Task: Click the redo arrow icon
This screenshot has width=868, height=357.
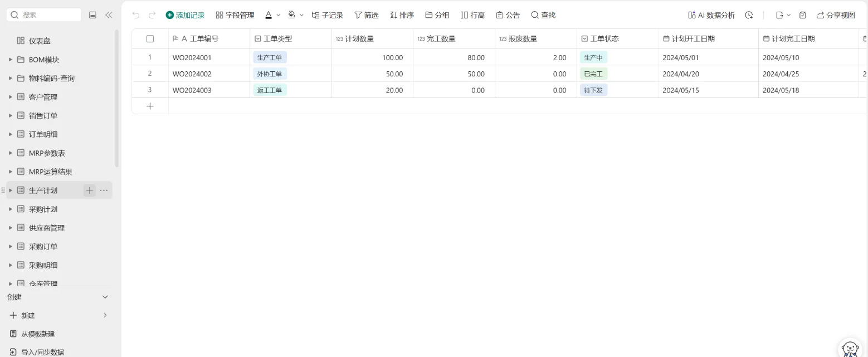Action: (x=152, y=15)
